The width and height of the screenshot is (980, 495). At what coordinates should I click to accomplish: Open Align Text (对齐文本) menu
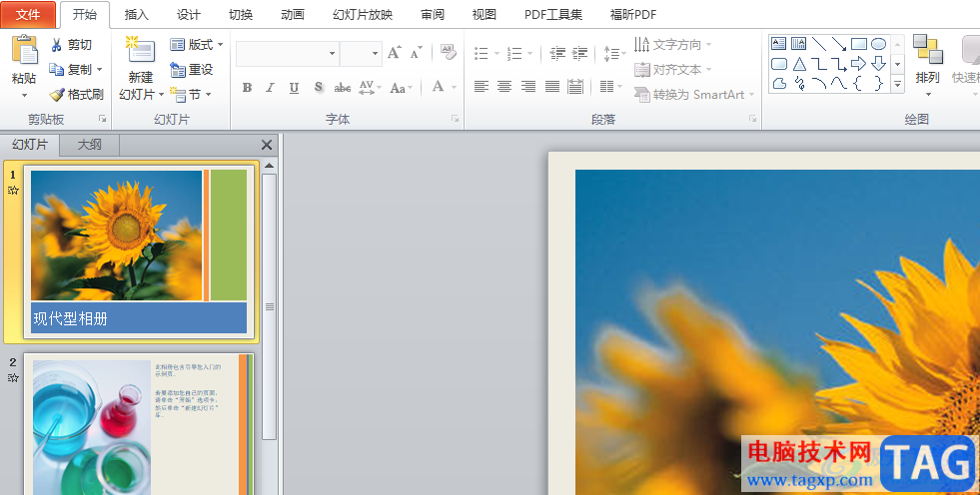[x=673, y=69]
